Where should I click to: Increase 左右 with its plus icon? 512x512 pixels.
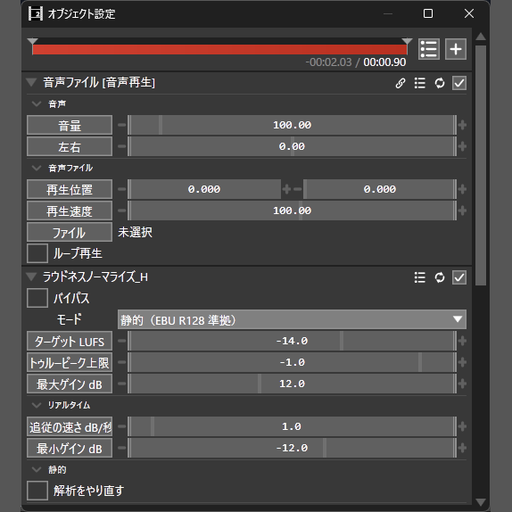[462, 146]
